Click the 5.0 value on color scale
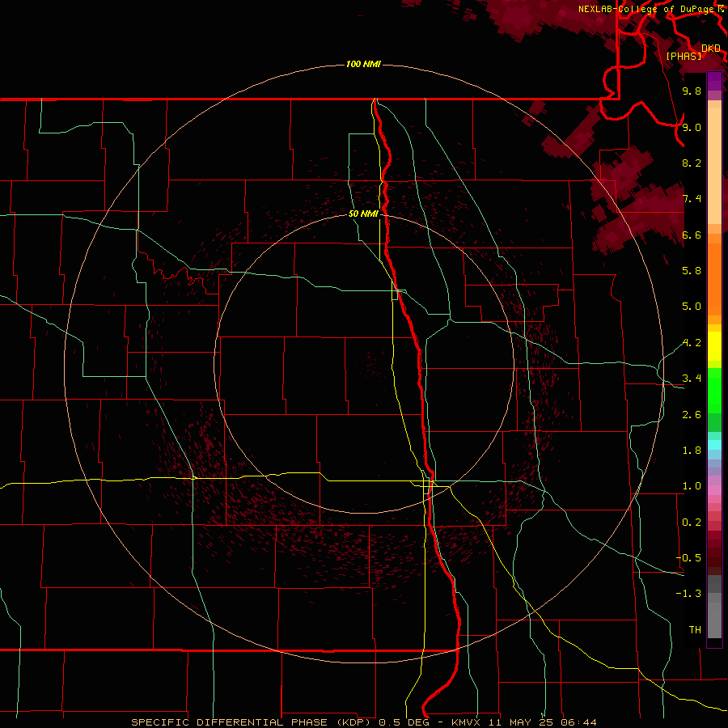 692,307
